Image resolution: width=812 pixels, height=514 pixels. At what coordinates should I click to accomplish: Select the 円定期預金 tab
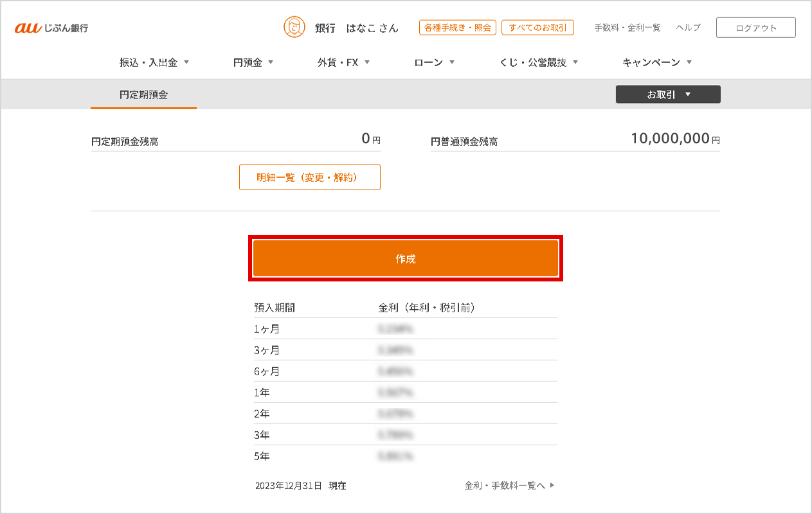143,94
